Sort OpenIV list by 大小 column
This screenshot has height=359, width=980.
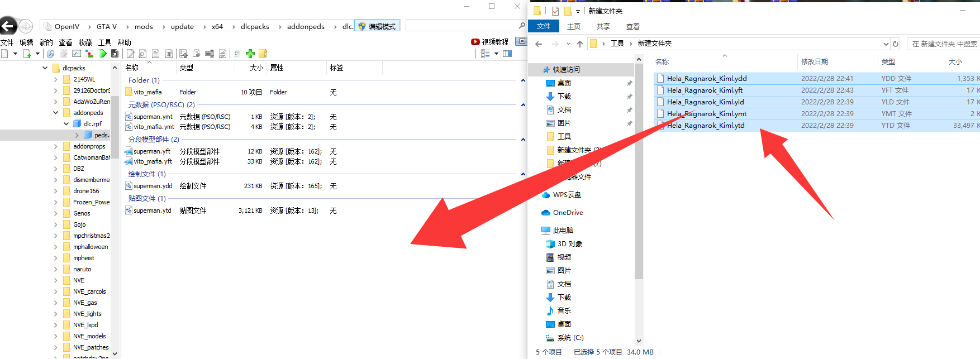click(x=256, y=68)
